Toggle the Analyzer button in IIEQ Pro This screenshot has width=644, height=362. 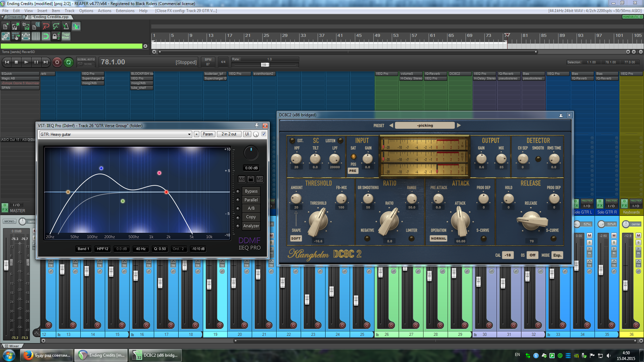251,226
